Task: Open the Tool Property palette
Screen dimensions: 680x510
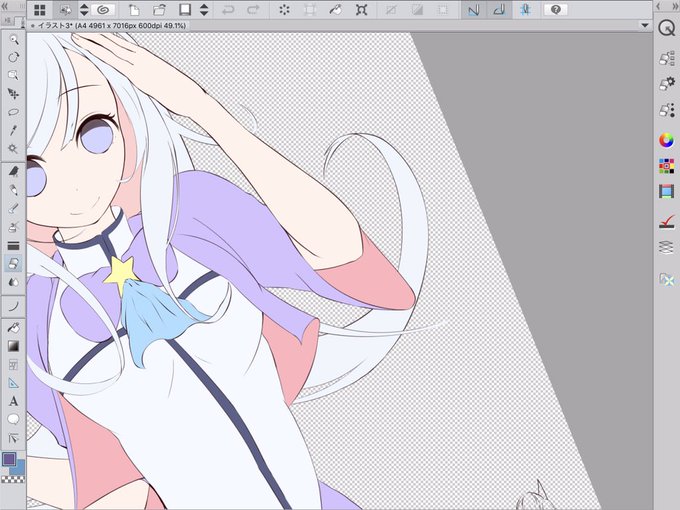Action: (x=667, y=82)
